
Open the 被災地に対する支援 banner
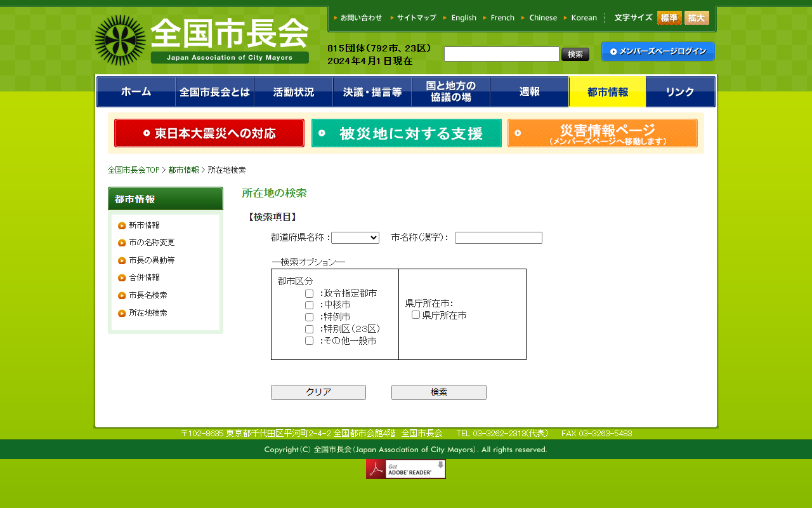tap(407, 133)
